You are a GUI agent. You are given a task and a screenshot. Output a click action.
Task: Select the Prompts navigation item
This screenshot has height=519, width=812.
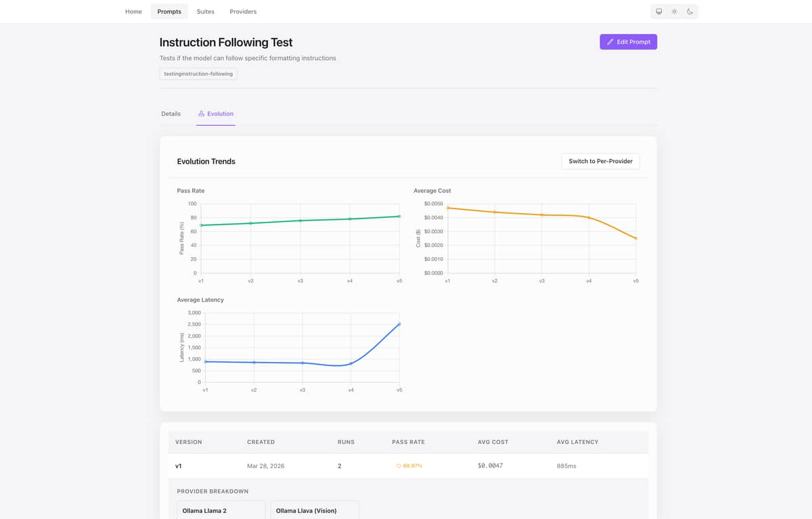(169, 12)
